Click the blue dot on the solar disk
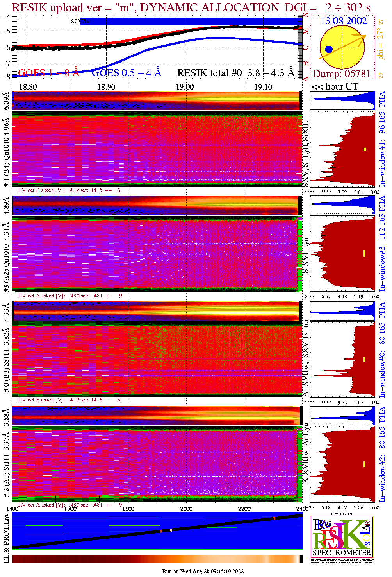This screenshot has height=577, width=392. (329, 49)
